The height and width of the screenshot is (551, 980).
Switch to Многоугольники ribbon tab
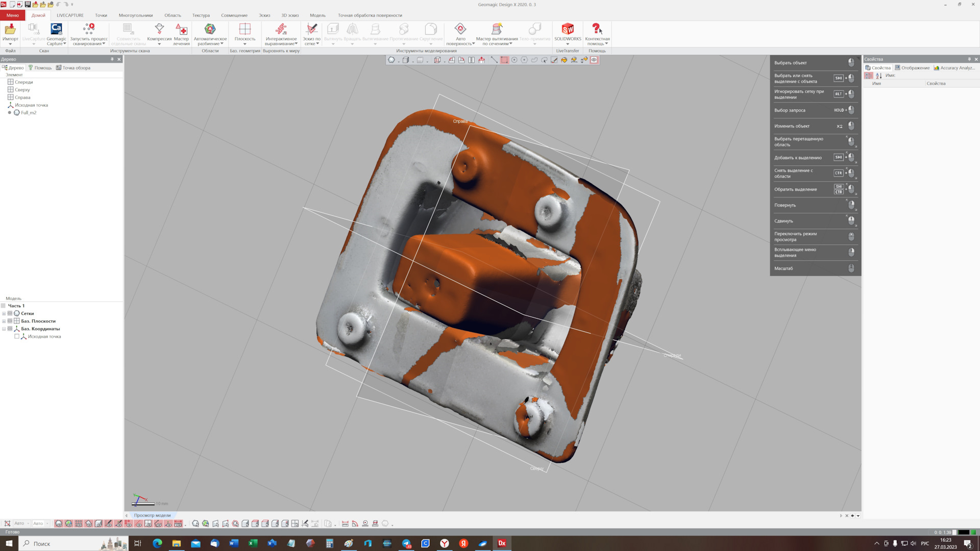pos(136,15)
